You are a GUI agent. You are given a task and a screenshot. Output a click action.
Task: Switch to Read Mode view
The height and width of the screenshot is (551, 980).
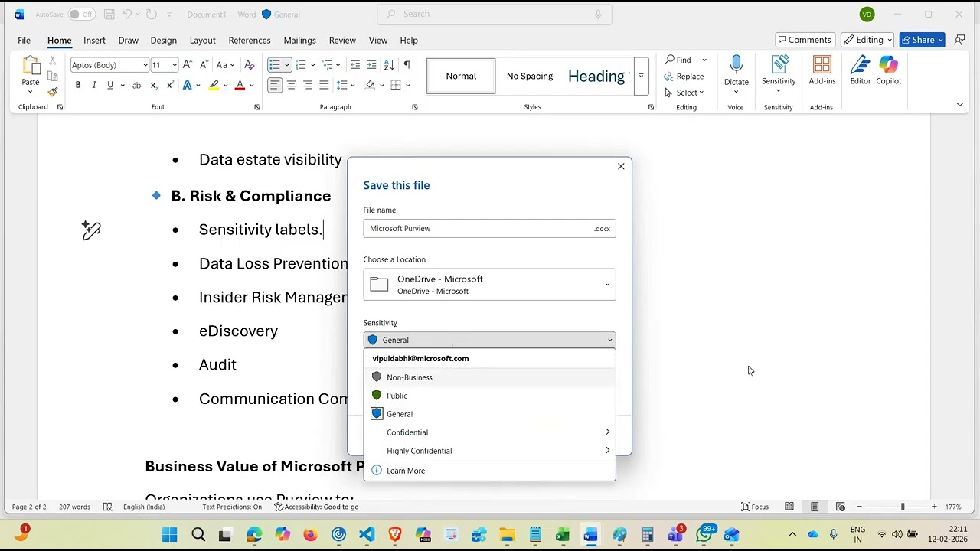click(x=789, y=507)
